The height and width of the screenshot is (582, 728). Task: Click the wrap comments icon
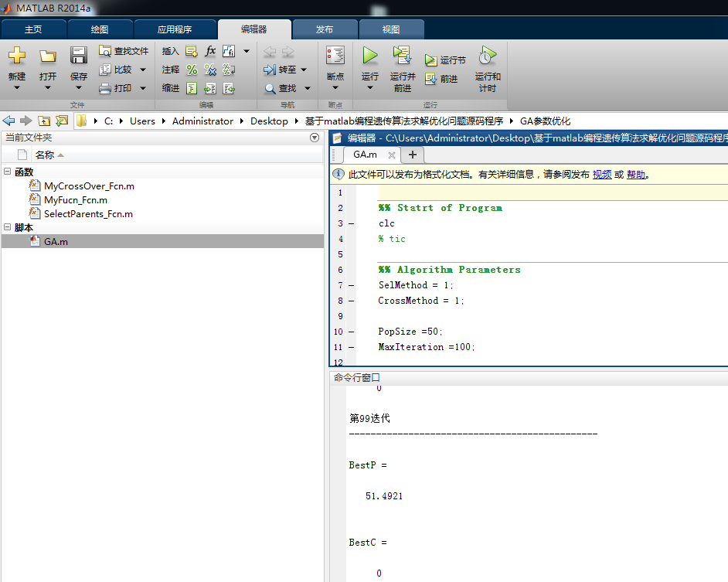click(229, 70)
